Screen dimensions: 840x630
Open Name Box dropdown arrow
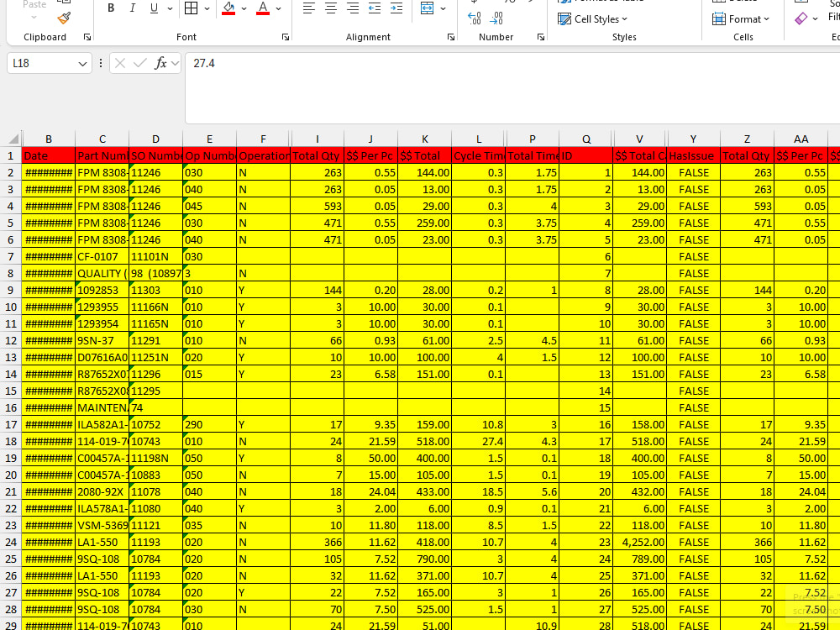82,63
